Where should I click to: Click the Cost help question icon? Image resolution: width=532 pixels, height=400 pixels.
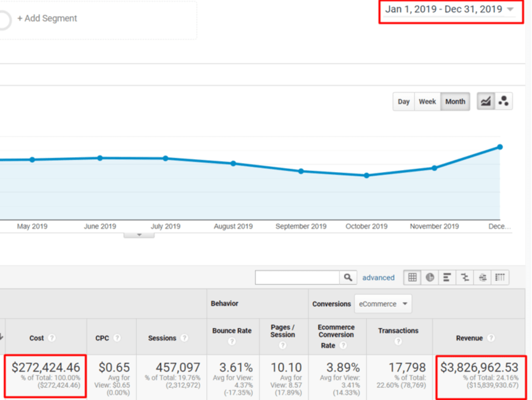(x=52, y=338)
